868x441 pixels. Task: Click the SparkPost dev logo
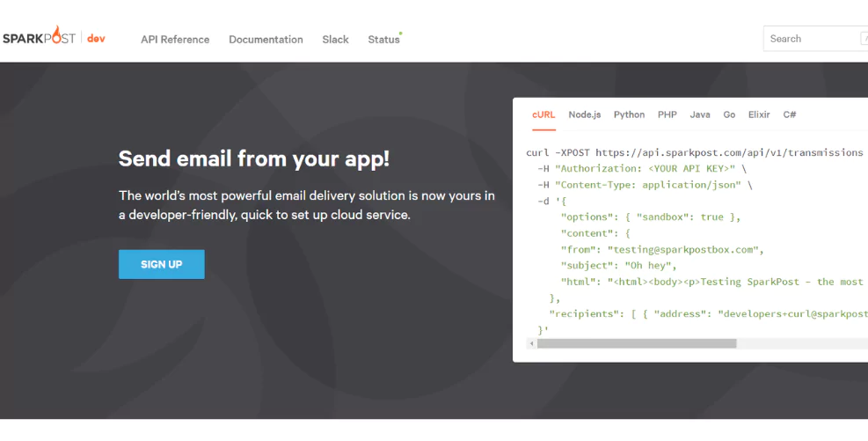(54, 37)
